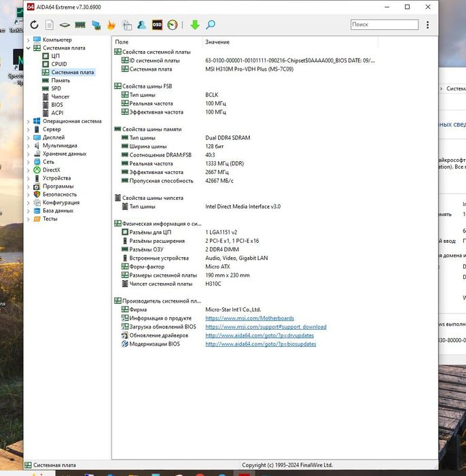Select CPUID in the tree
The image size is (466, 476).
click(59, 64)
